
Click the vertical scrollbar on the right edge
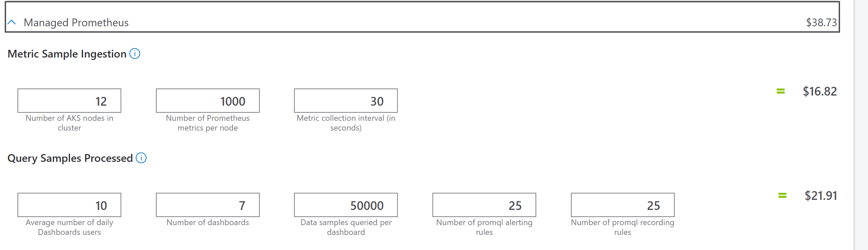click(x=861, y=125)
